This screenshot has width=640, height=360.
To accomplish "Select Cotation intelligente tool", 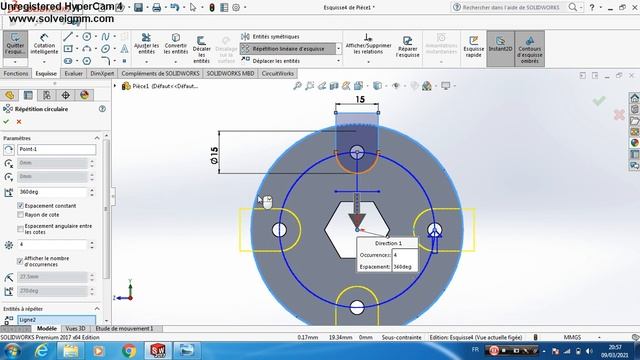I will [44, 44].
